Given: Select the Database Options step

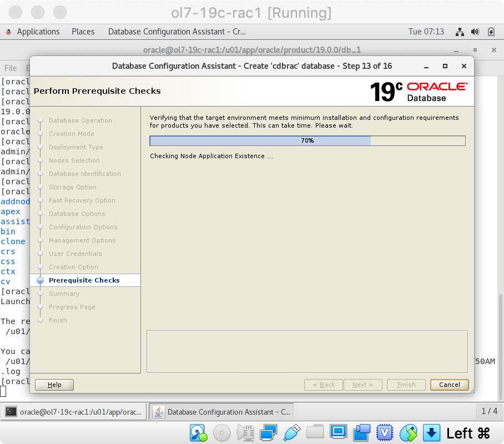Looking at the screenshot, I should [x=77, y=214].
